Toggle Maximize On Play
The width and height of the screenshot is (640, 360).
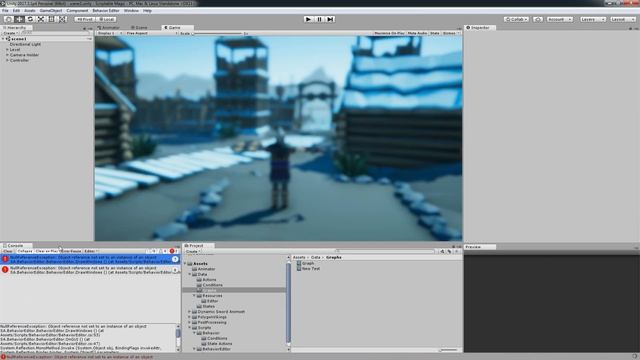pyautogui.click(x=389, y=33)
